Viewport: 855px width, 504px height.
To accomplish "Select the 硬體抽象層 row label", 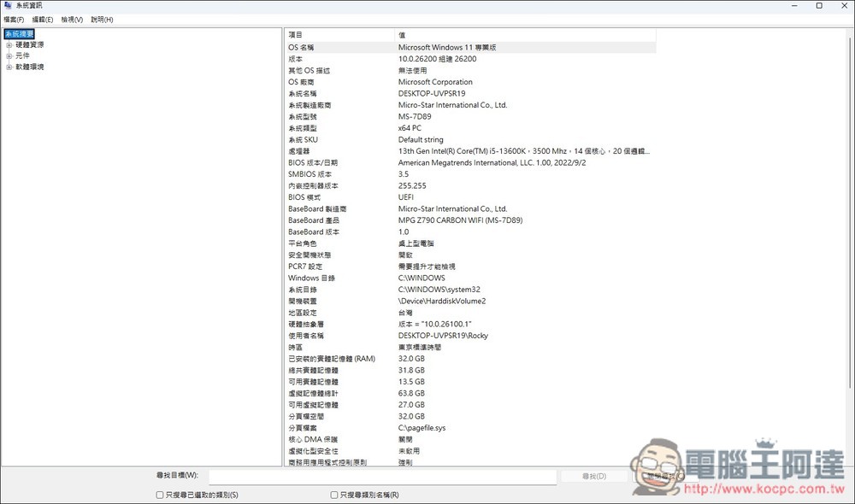I will click(305, 325).
